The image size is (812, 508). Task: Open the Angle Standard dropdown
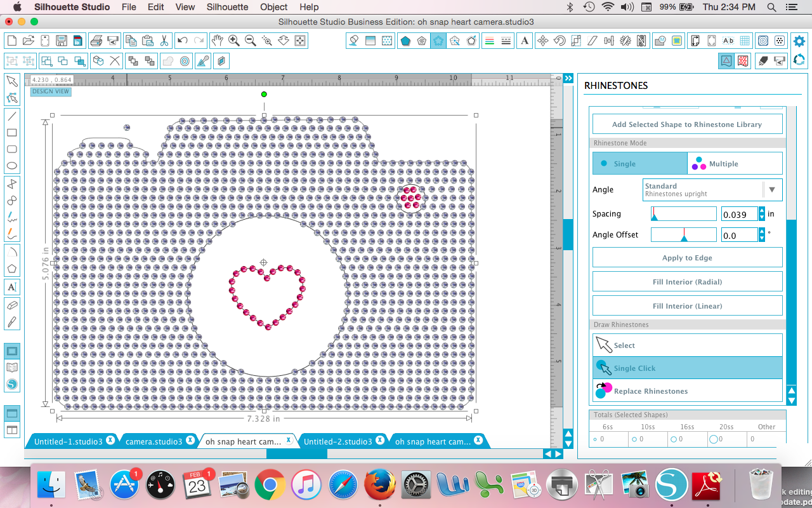(x=771, y=190)
